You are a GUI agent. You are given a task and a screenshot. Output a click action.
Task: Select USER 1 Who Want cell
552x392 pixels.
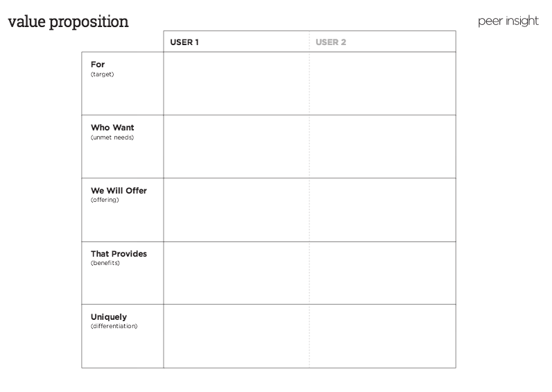(x=236, y=146)
